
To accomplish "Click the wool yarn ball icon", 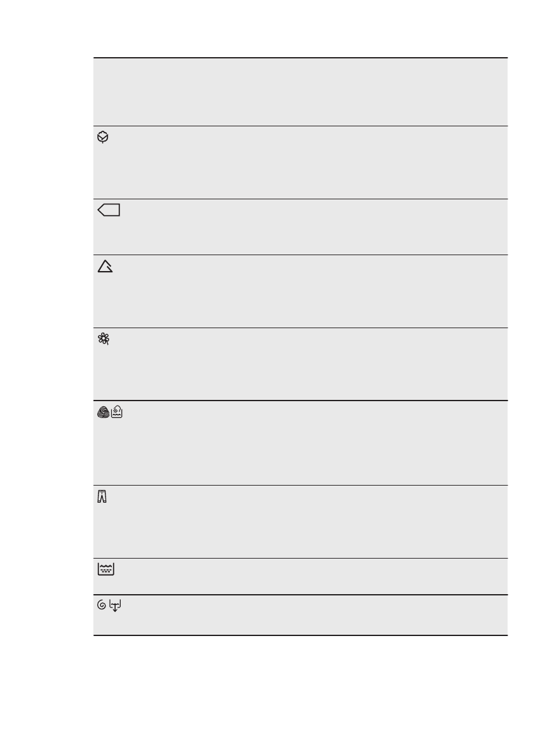I will click(x=103, y=413).
